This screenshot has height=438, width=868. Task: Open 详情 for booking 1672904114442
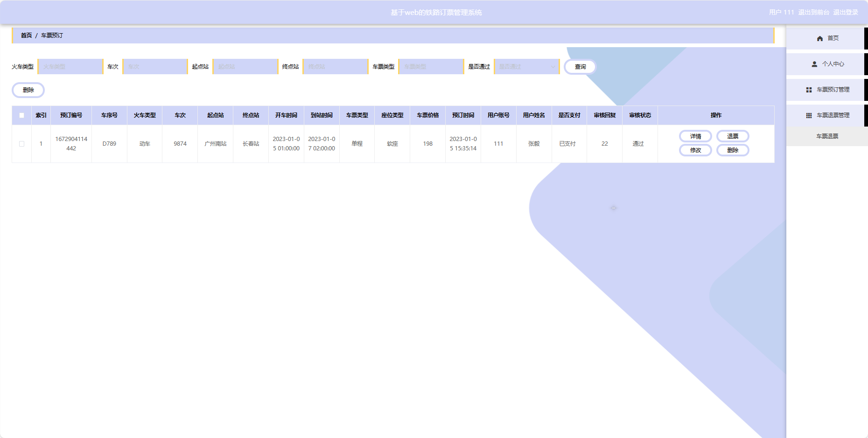point(695,136)
